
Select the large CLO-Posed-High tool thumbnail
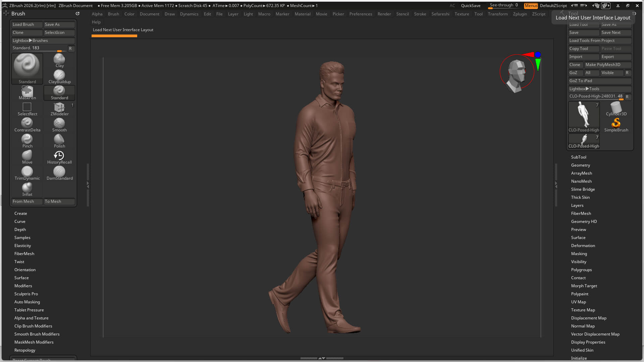coord(584,117)
